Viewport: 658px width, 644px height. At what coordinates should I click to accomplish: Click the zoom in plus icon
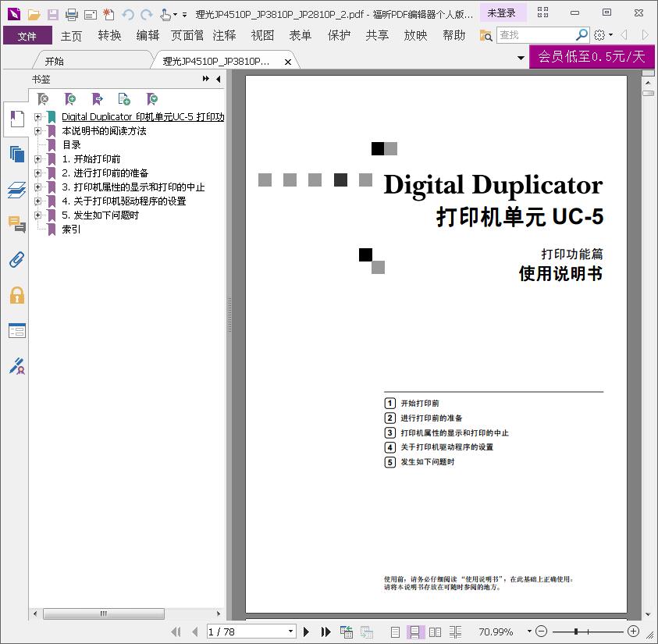pyautogui.click(x=633, y=631)
